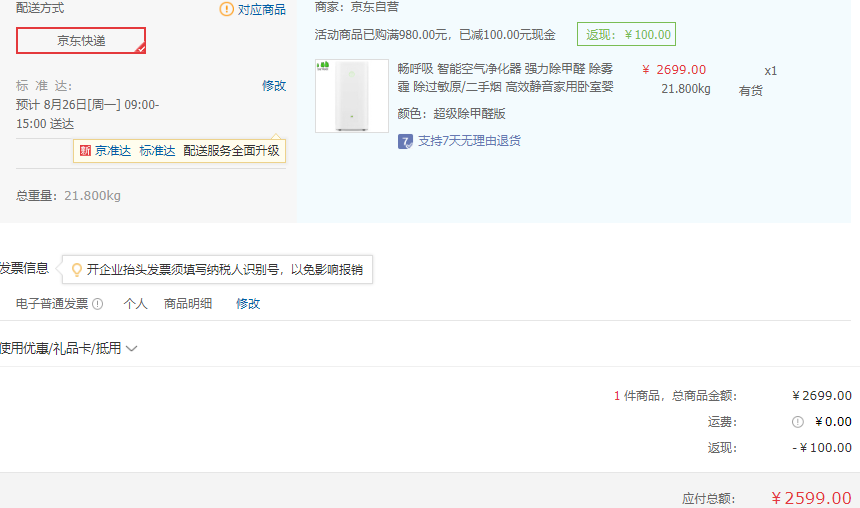This screenshot has height=508, width=860.
Task: Click 修改 next to 标准达 delivery time
Action: [274, 86]
